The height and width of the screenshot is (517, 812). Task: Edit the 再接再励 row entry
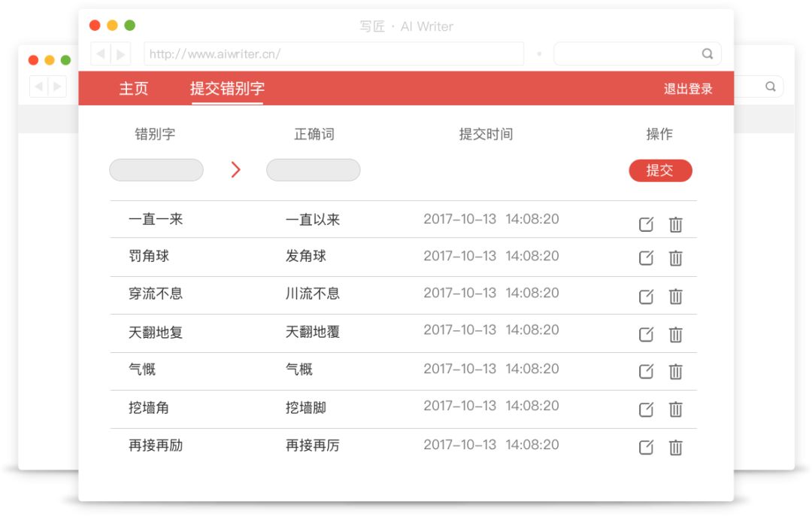click(646, 447)
